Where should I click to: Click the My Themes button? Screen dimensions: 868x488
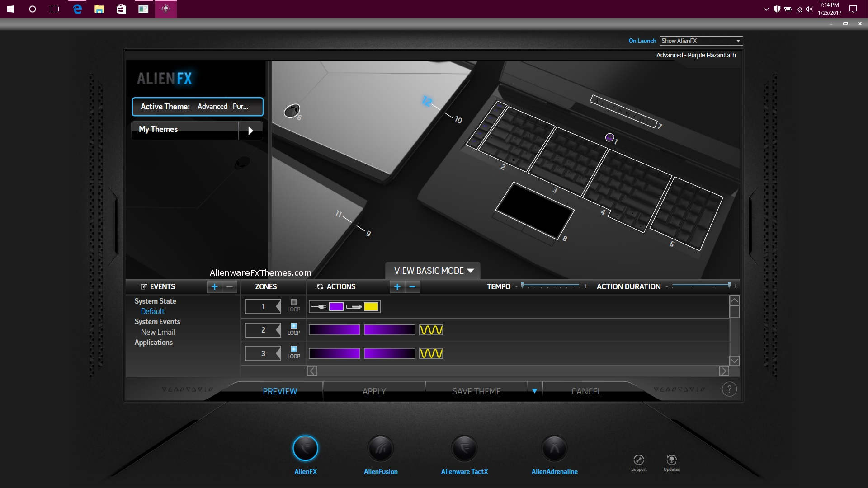click(185, 130)
